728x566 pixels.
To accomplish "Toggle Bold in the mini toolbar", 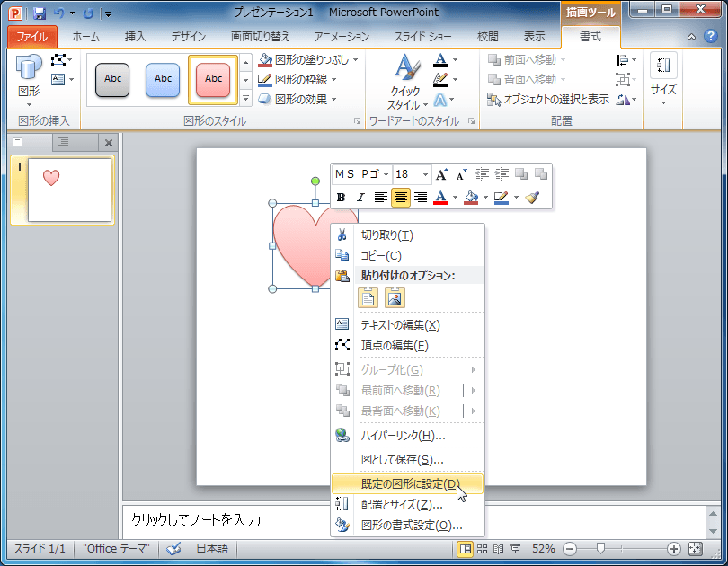I will pos(341,197).
